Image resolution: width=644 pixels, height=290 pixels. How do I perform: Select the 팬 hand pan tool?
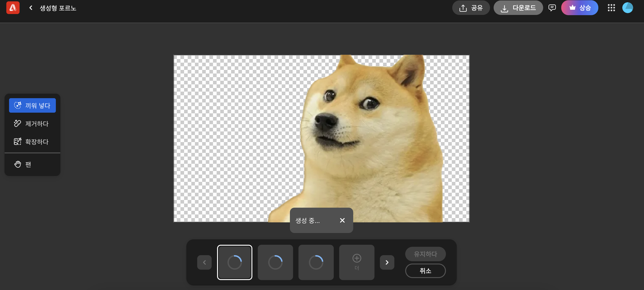click(x=32, y=164)
